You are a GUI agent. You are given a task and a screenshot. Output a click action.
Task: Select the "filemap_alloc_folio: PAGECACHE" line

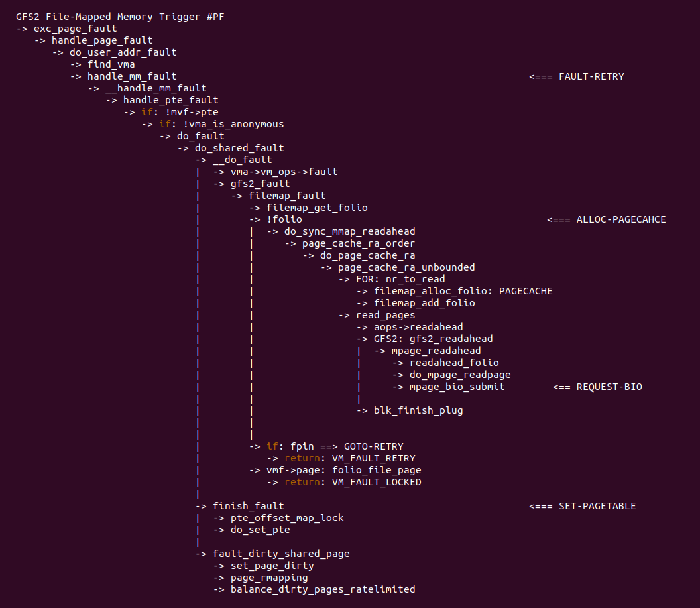pos(463,291)
